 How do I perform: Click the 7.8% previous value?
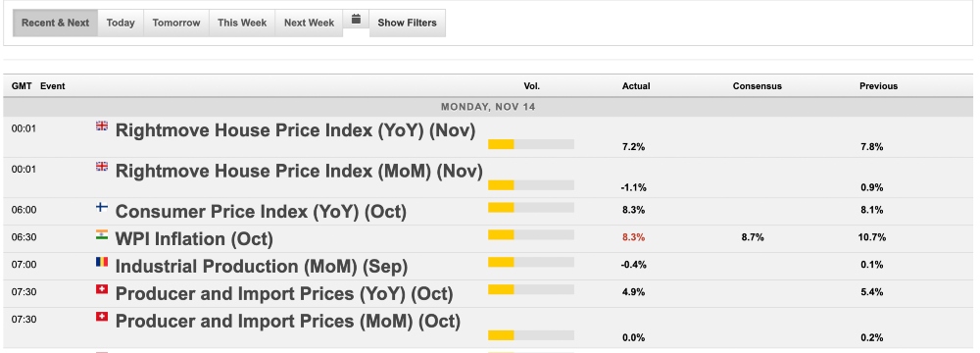pyautogui.click(x=872, y=147)
